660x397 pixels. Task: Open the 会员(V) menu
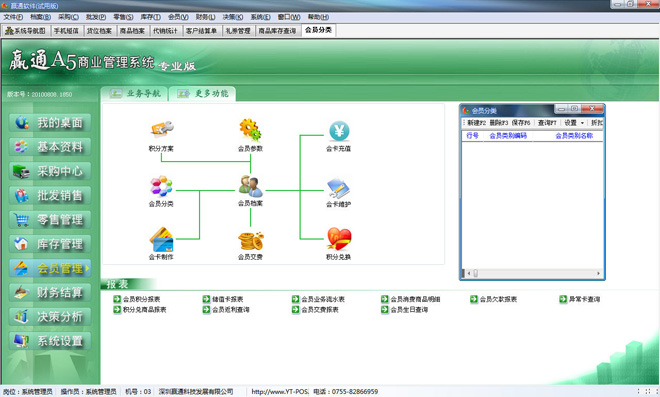pos(178,17)
